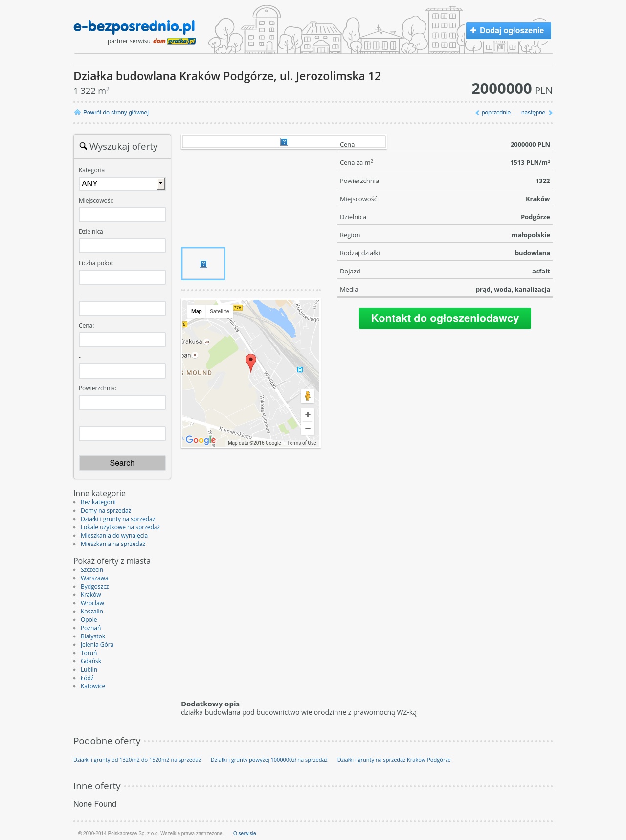This screenshot has height=840, width=626.
Task: Show offers from Toruń
Action: (89, 653)
